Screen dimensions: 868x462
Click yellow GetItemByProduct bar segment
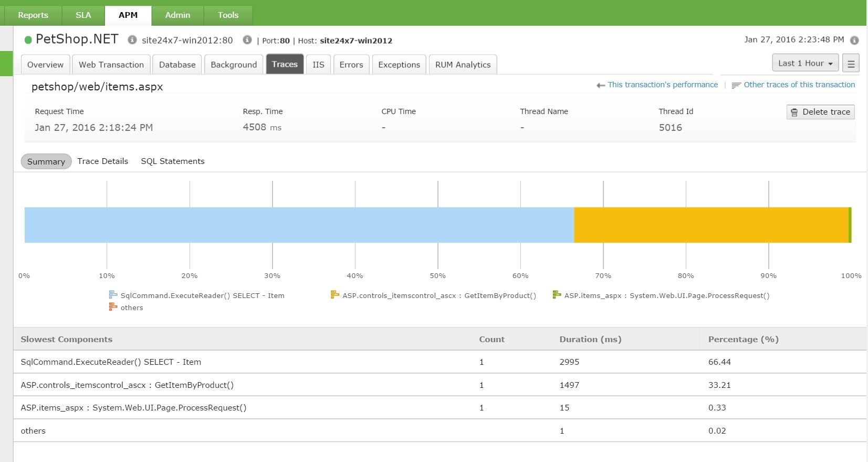[x=711, y=225]
